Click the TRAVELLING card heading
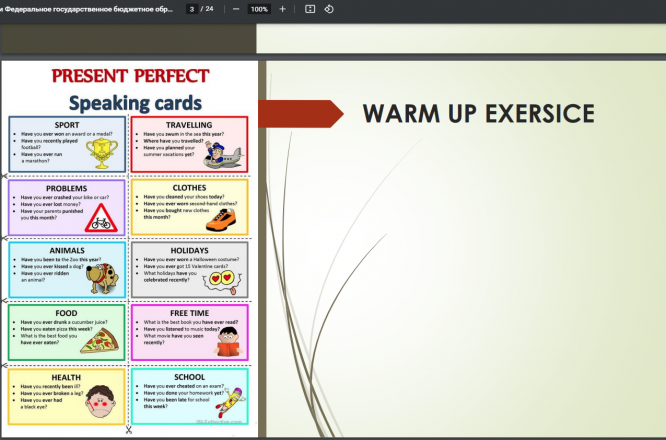The width and height of the screenshot is (666, 440). 189,125
